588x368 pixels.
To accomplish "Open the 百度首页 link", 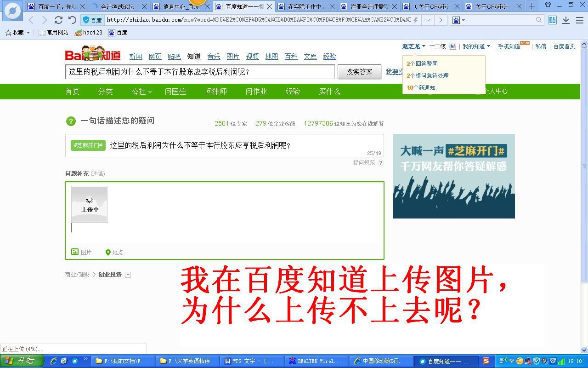I will [x=564, y=46].
